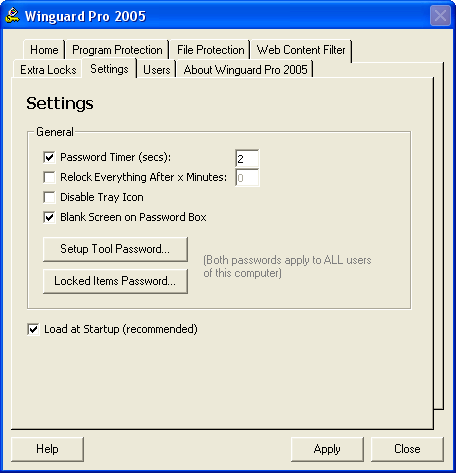
Task: Click the Password Timer seconds field
Action: [x=247, y=159]
